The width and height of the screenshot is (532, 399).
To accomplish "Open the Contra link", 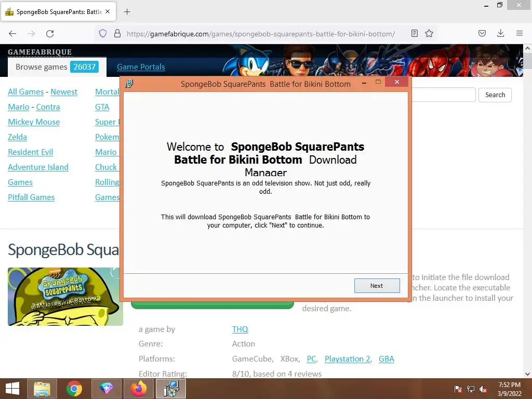I will [48, 107].
